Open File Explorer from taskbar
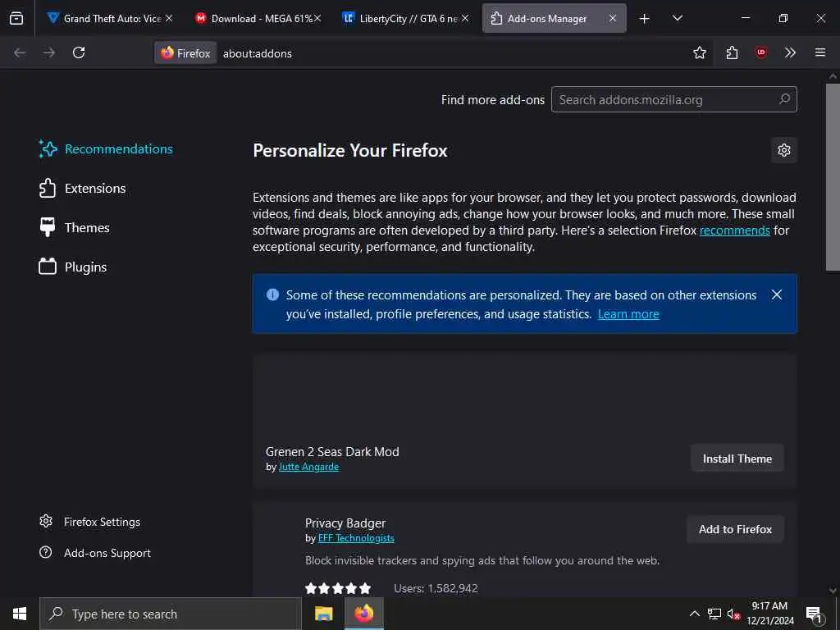Image resolution: width=840 pixels, height=630 pixels. pyautogui.click(x=323, y=614)
